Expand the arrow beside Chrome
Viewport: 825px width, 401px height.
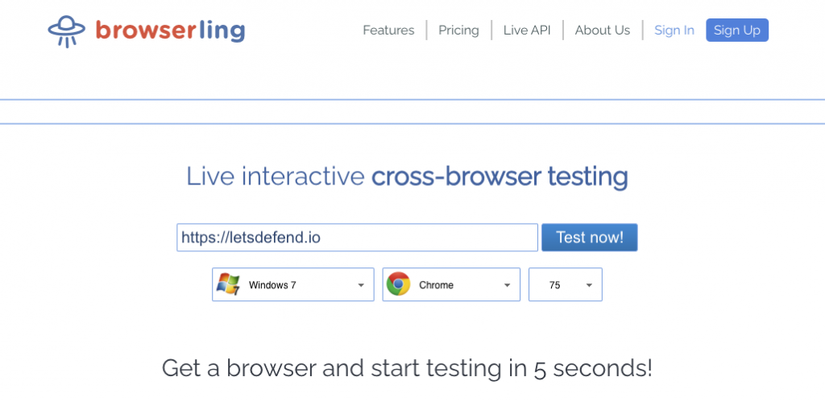507,285
